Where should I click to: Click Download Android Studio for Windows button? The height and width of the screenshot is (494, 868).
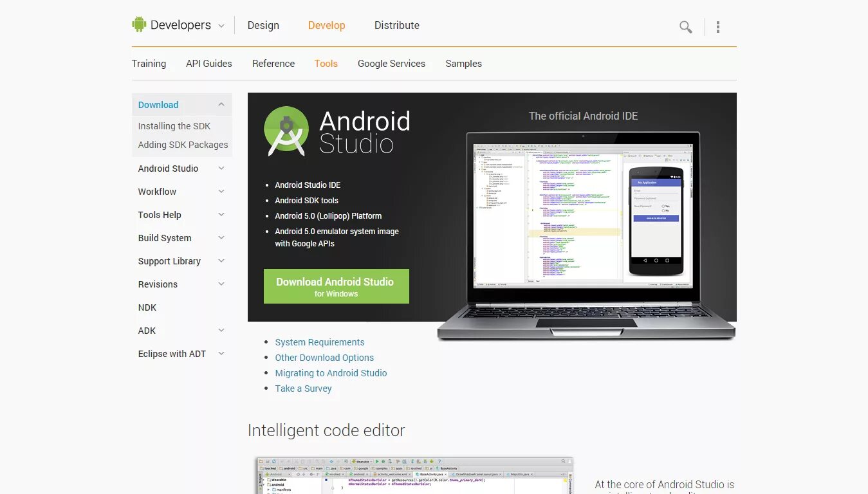click(x=337, y=286)
